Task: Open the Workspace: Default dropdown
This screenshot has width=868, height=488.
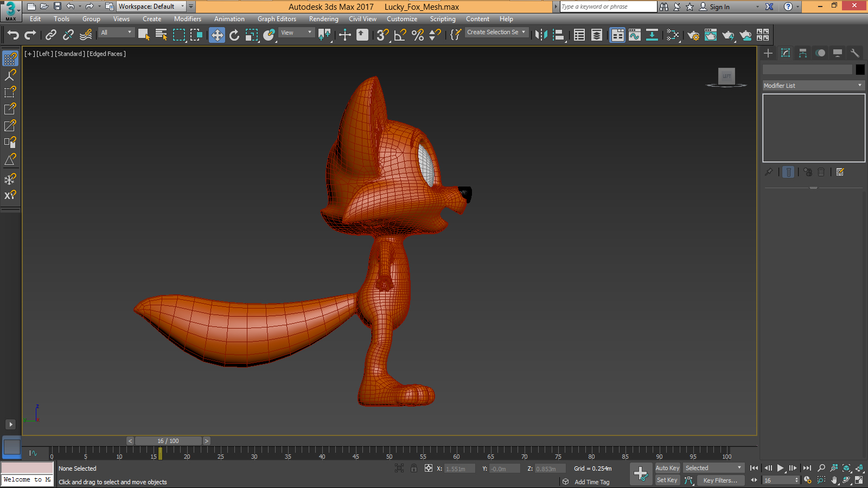Action: tap(151, 7)
